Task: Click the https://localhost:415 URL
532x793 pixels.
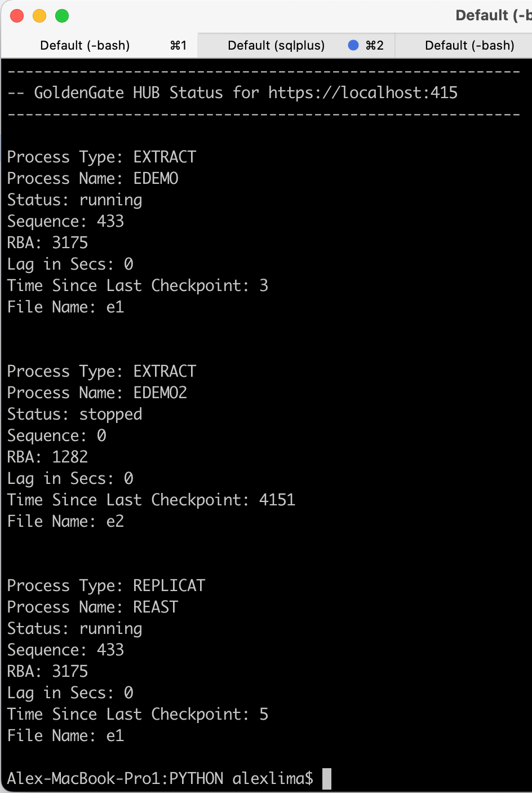Action: (x=363, y=92)
